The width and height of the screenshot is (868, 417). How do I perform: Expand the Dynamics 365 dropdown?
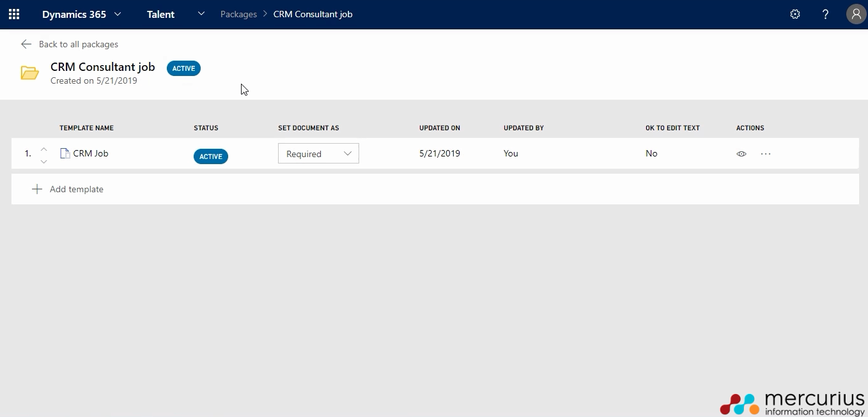point(118,14)
